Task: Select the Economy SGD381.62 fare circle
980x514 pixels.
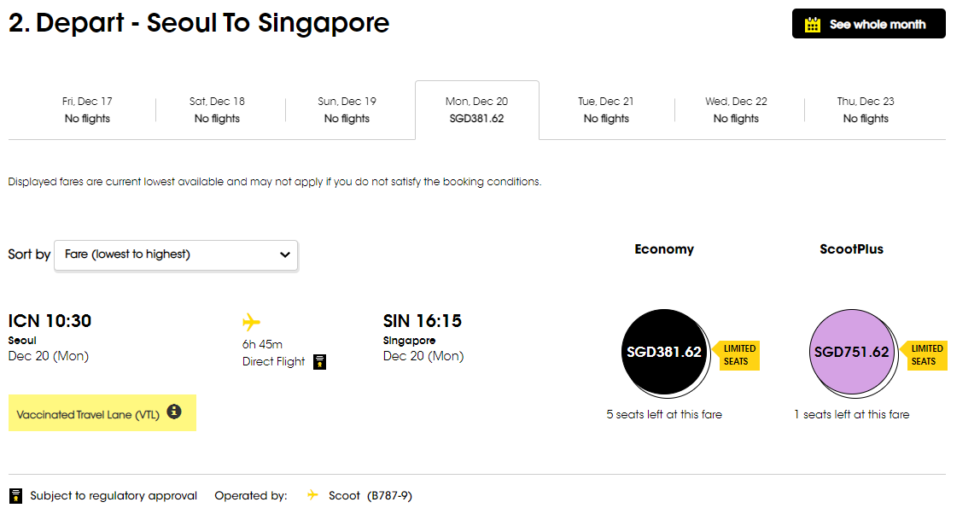Action: click(663, 352)
